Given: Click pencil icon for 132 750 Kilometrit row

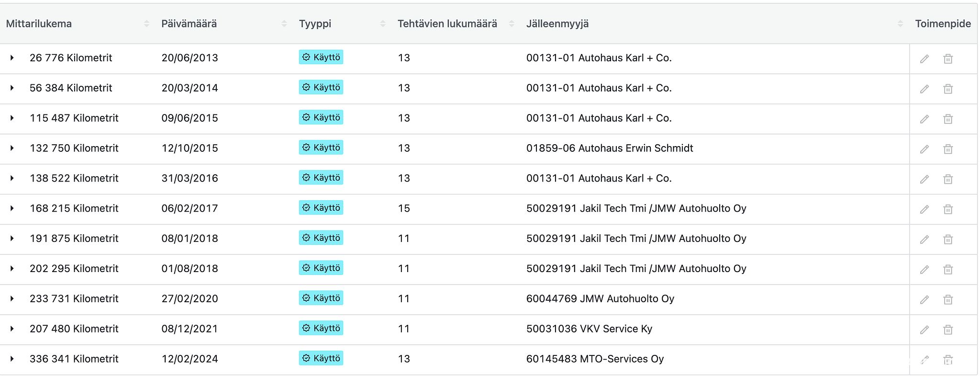Looking at the screenshot, I should tap(924, 149).
